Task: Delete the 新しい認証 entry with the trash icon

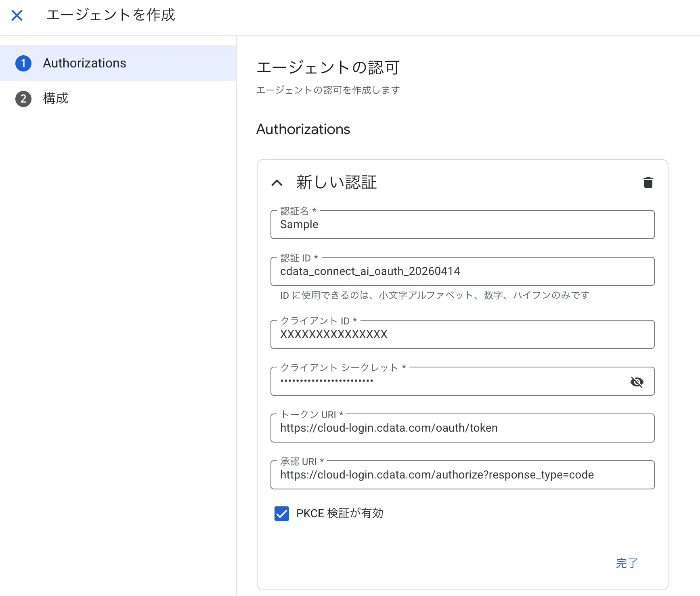Action: (648, 183)
